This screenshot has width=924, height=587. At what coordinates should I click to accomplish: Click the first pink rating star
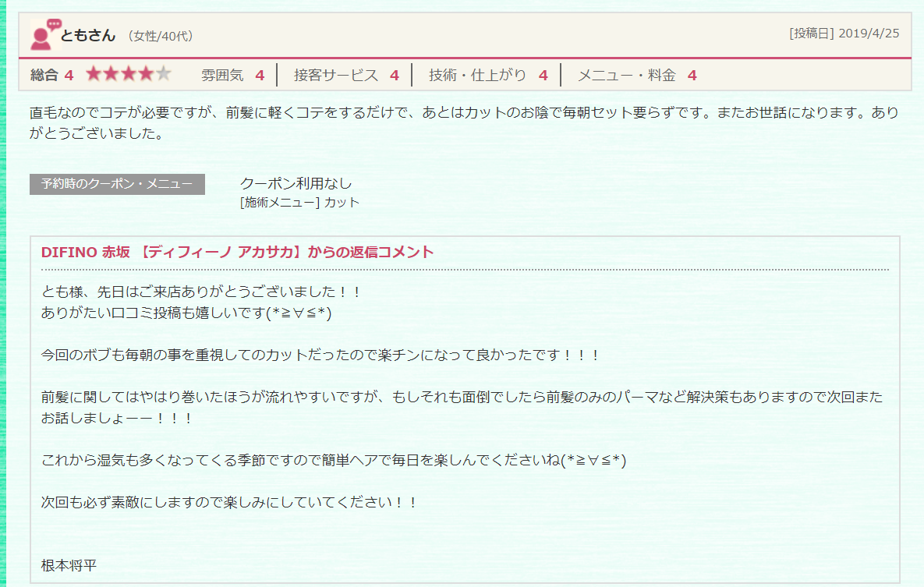(x=94, y=75)
